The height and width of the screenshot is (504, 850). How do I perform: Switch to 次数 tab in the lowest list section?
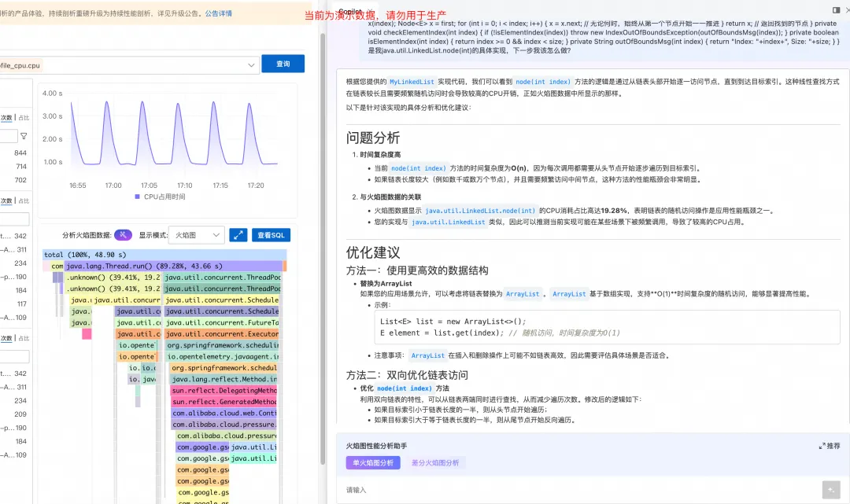tap(6, 338)
